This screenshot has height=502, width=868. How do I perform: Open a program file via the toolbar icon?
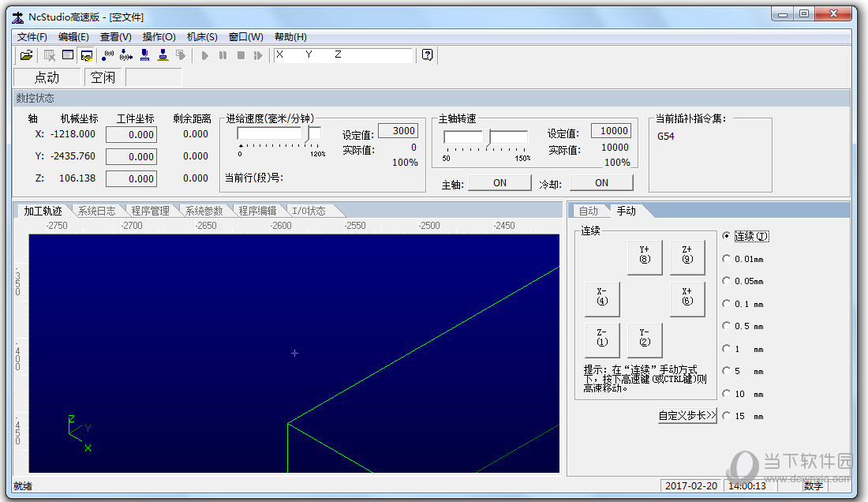[x=26, y=54]
